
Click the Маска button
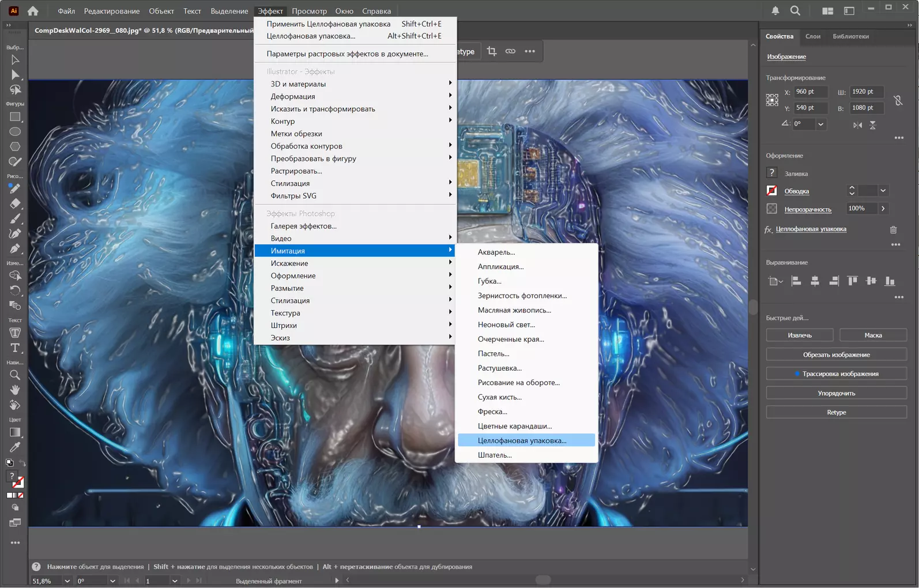coord(873,335)
